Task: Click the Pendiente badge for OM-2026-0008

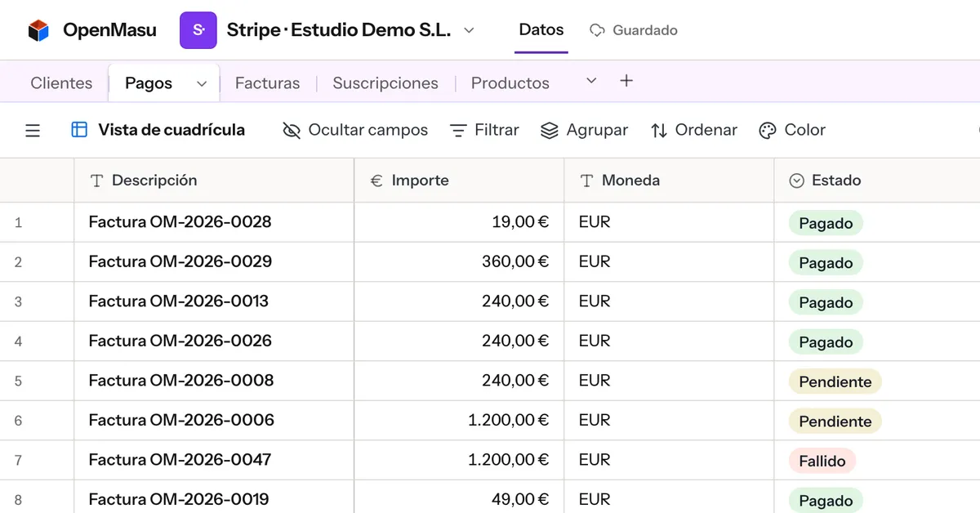Action: (x=835, y=381)
